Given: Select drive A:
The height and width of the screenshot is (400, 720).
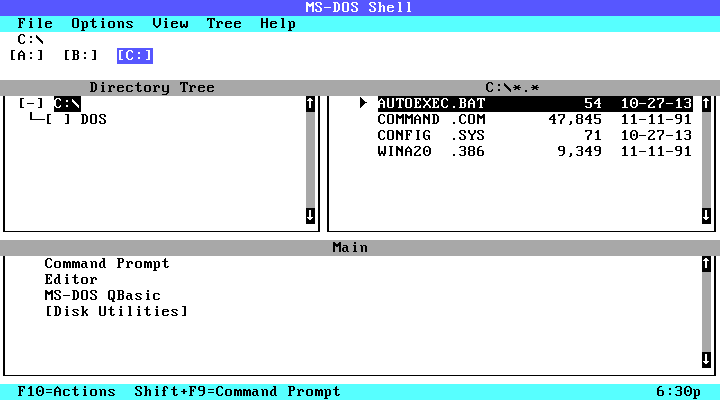Looking at the screenshot, I should coord(27,56).
